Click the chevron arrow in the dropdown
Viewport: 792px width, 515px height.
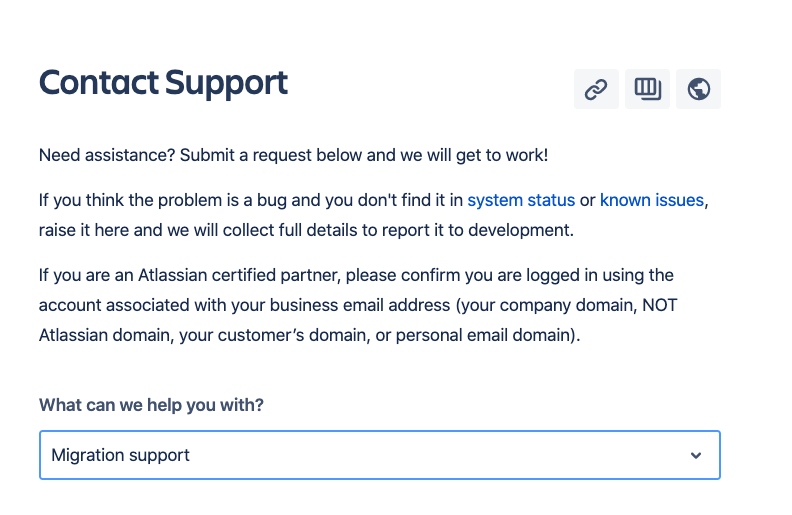pyautogui.click(x=696, y=455)
